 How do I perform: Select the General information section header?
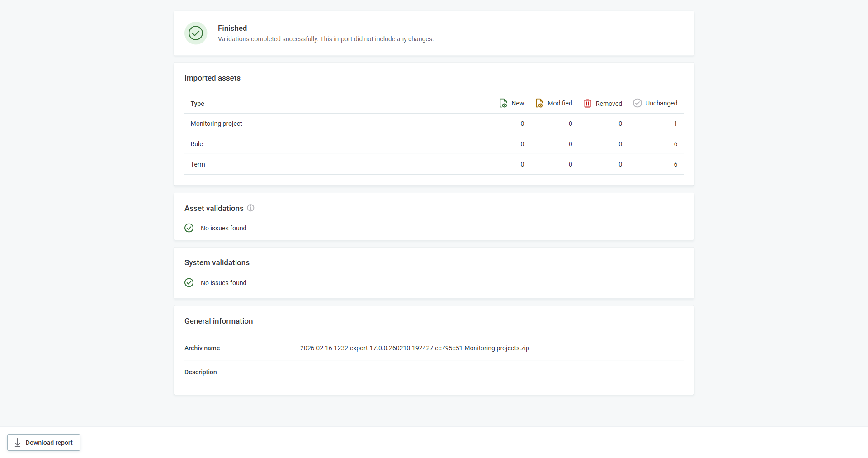(x=218, y=321)
